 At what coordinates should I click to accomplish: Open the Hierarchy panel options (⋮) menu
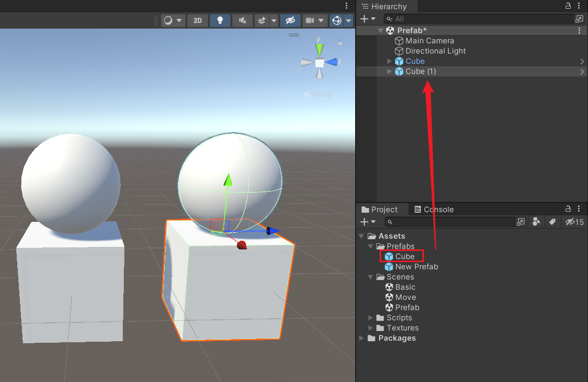(579, 6)
